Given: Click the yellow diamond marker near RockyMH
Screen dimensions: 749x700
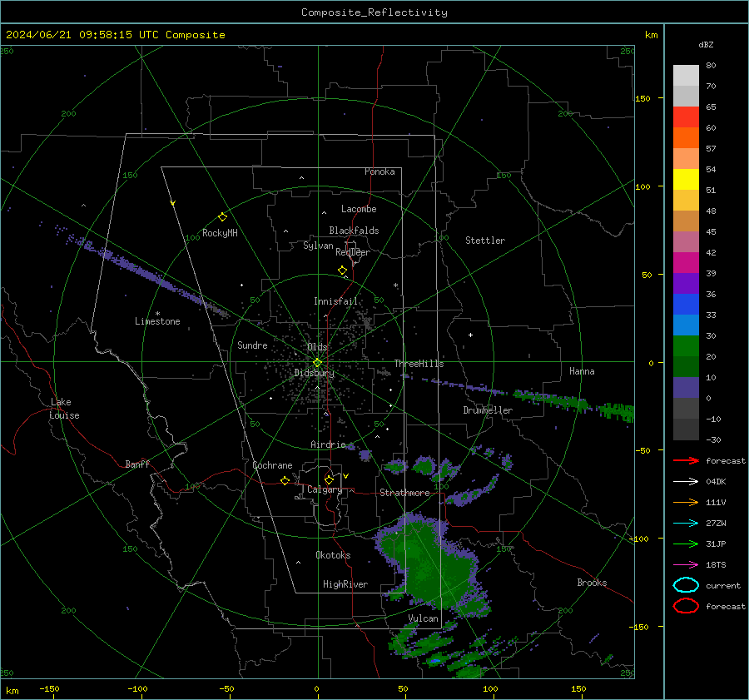Looking at the screenshot, I should [222, 217].
